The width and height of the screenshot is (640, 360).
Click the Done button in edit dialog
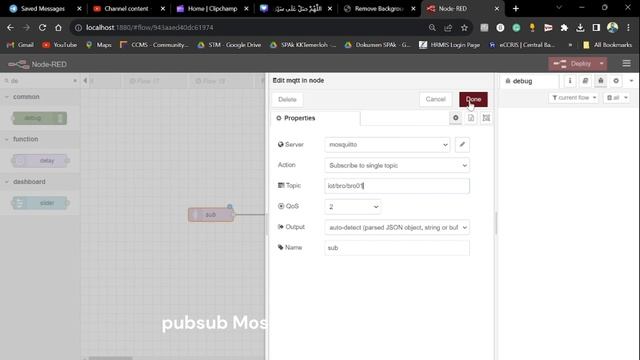[x=473, y=99]
